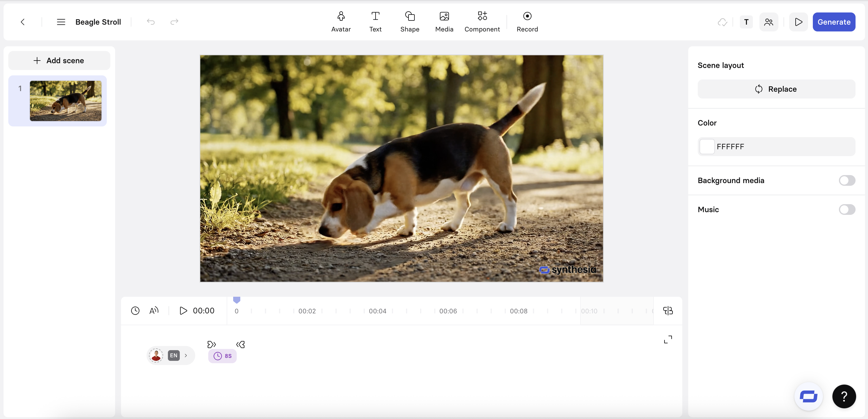
Task: Click Replace scene layout button
Action: tap(776, 89)
